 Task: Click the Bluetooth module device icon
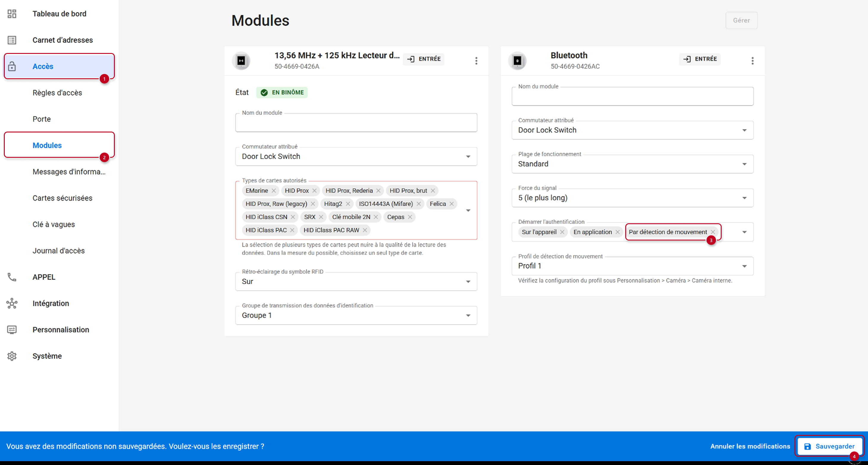point(517,61)
